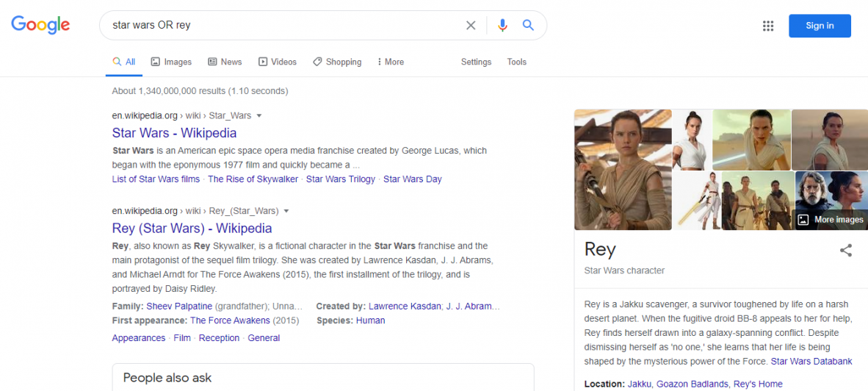Clear the search box with the X icon
This screenshot has width=868, height=391.
[471, 25]
